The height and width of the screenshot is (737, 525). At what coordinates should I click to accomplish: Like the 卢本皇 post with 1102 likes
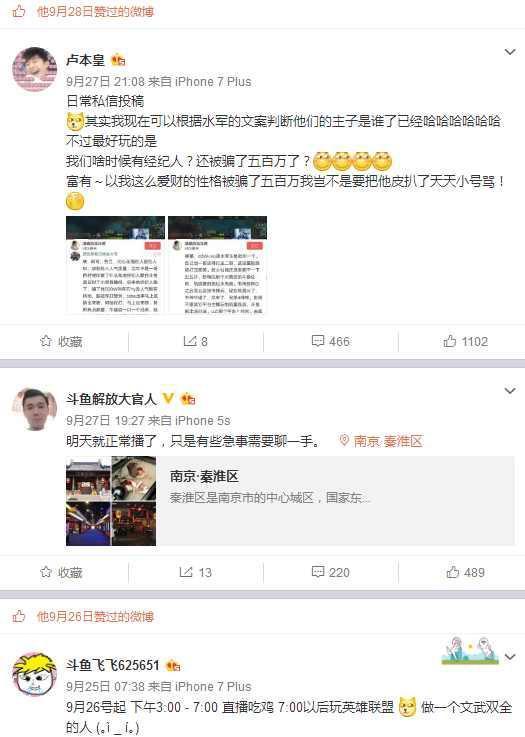click(466, 341)
